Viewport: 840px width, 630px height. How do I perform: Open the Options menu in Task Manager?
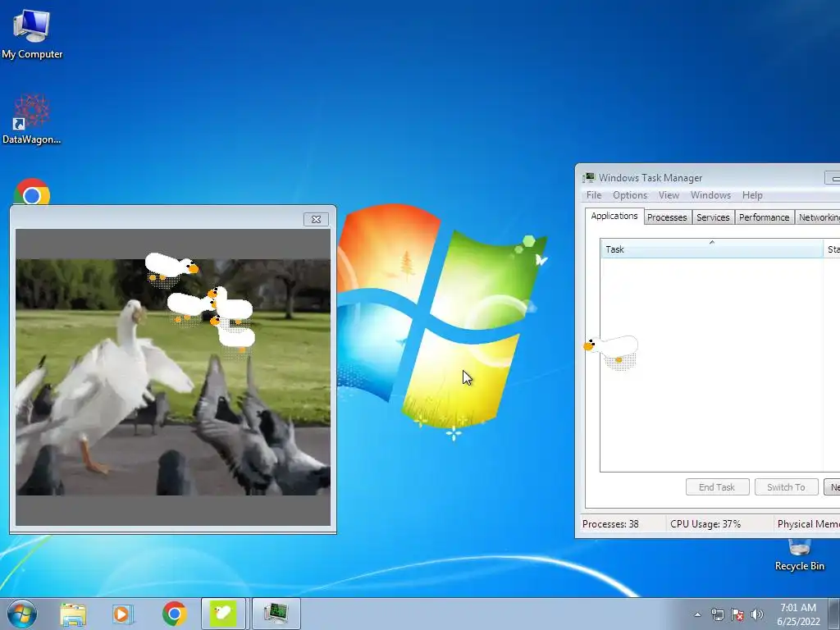click(x=630, y=195)
